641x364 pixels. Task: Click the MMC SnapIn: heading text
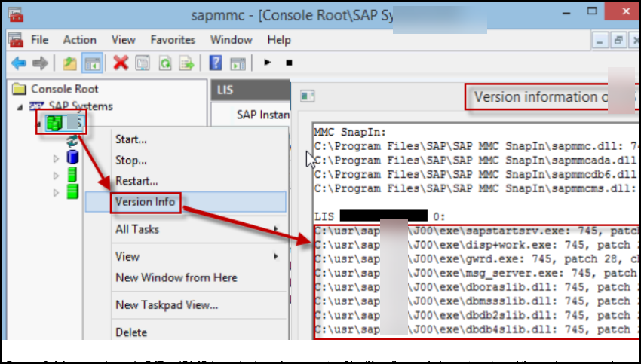[x=351, y=133]
